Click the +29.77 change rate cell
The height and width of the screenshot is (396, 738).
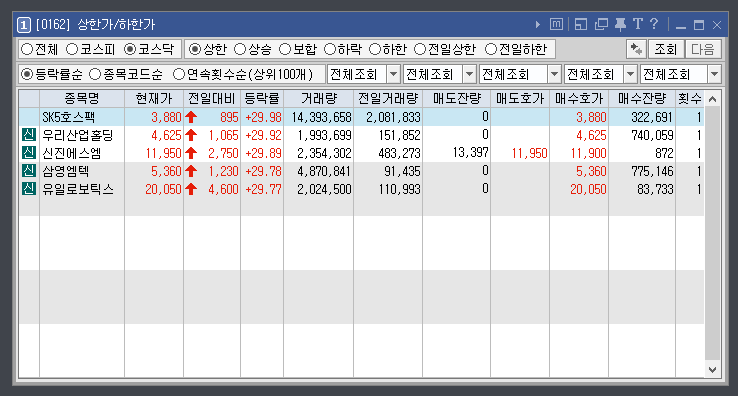coord(263,189)
